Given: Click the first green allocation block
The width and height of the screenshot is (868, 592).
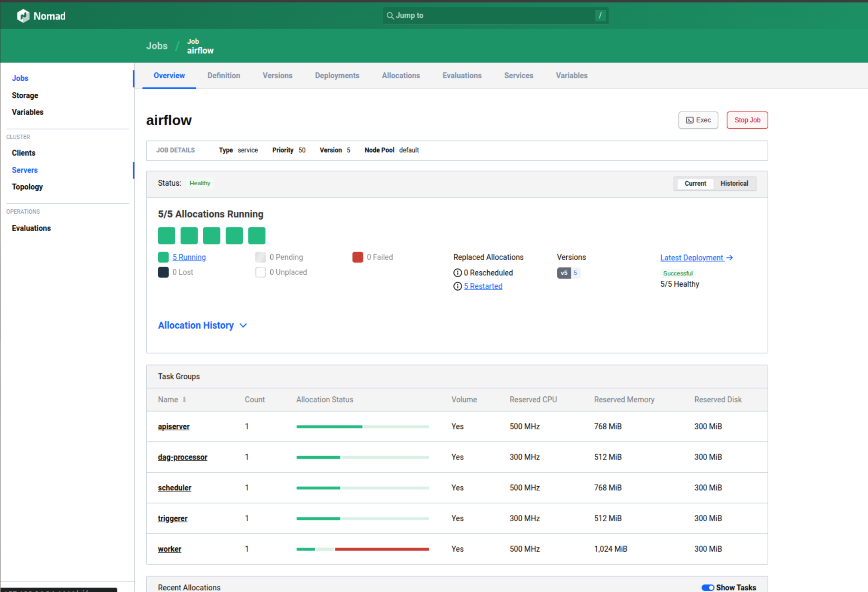Looking at the screenshot, I should [166, 236].
